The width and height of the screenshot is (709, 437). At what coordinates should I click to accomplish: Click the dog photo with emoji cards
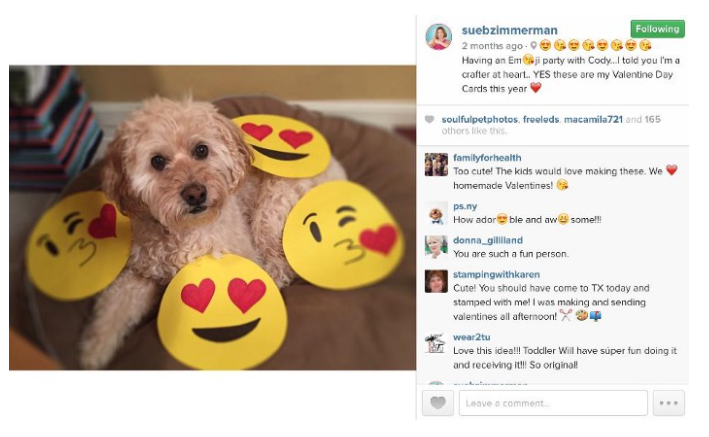(x=213, y=218)
